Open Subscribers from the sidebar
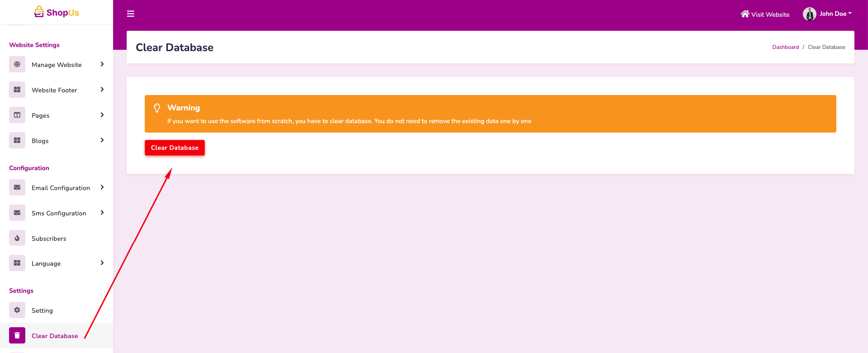 (x=49, y=239)
